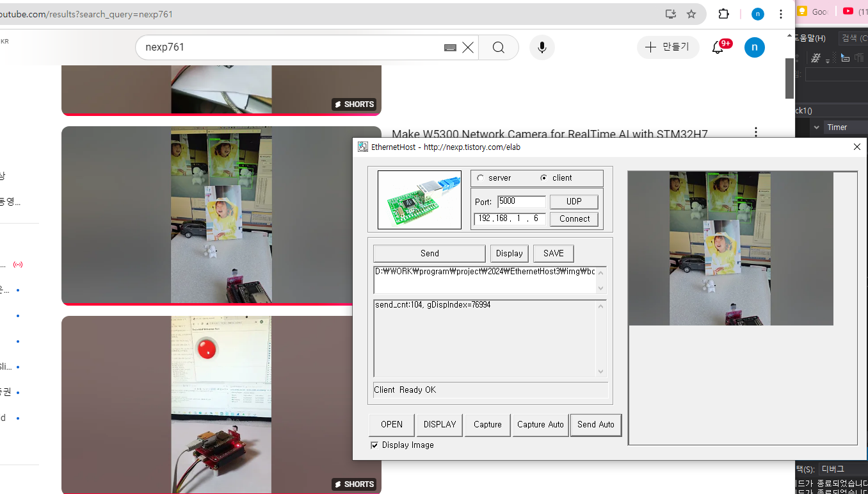Image resolution: width=868 pixels, height=494 pixels.
Task: Open the Make W5300 Network Camera video title
Action: (550, 134)
